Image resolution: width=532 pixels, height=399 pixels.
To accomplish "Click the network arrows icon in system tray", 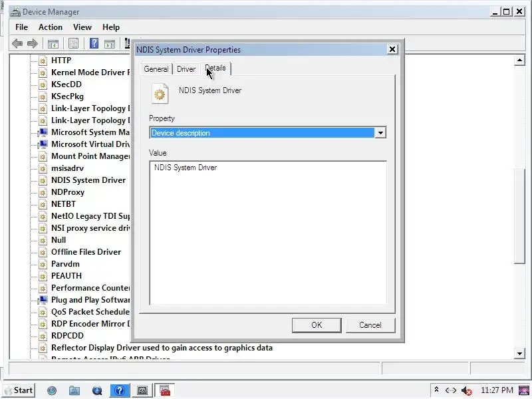I will coord(451,390).
